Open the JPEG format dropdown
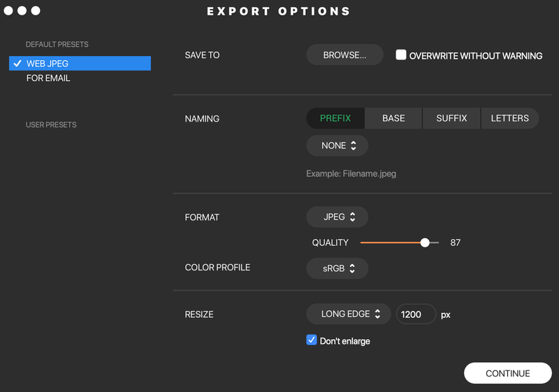The width and height of the screenshot is (559, 392). coord(337,217)
